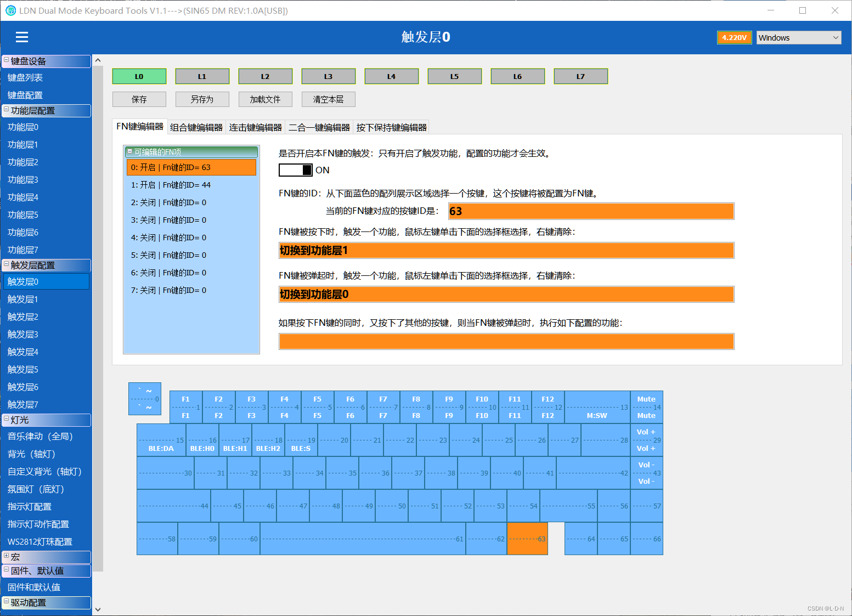Open 触发层1 in sidebar
The height and width of the screenshot is (616, 852).
click(x=46, y=299)
